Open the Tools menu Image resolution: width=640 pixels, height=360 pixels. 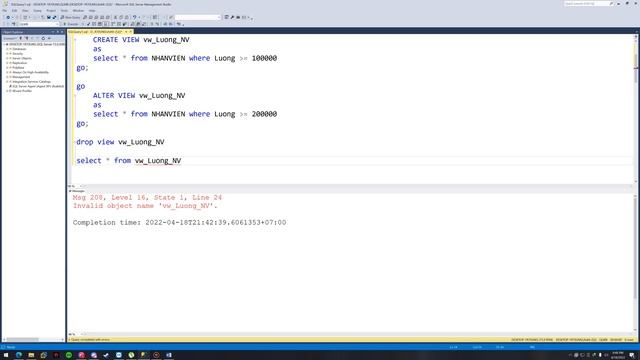[x=64, y=11]
